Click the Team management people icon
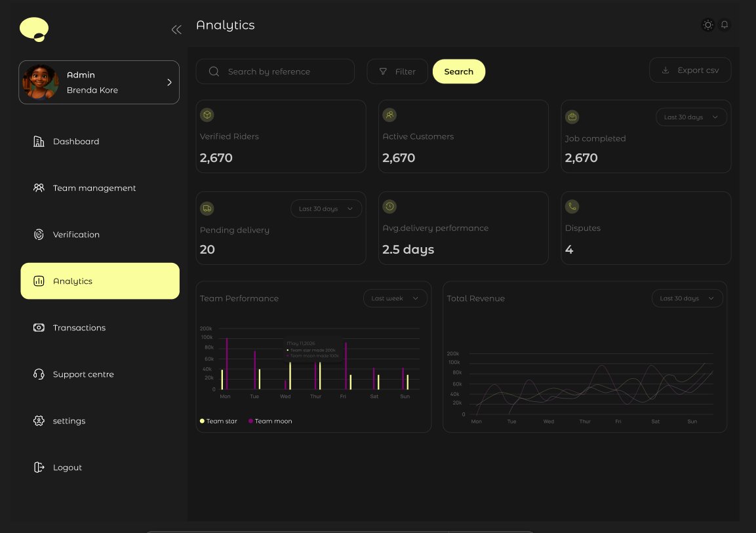The height and width of the screenshot is (533, 756). 39,188
